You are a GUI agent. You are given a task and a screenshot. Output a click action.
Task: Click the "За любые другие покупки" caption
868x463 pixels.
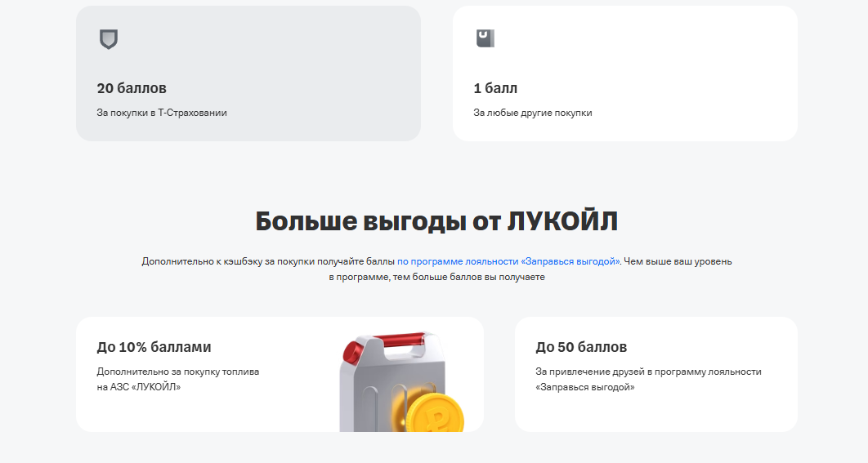532,113
